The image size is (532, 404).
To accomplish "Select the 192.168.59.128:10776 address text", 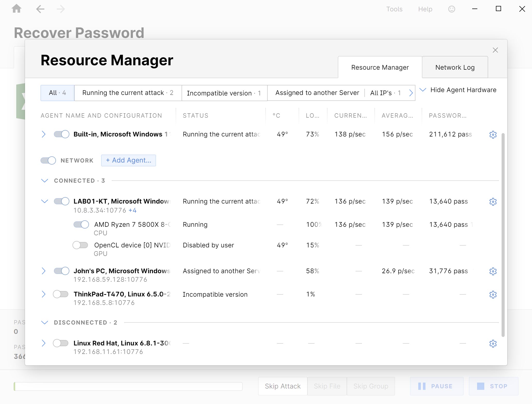I will click(x=110, y=279).
